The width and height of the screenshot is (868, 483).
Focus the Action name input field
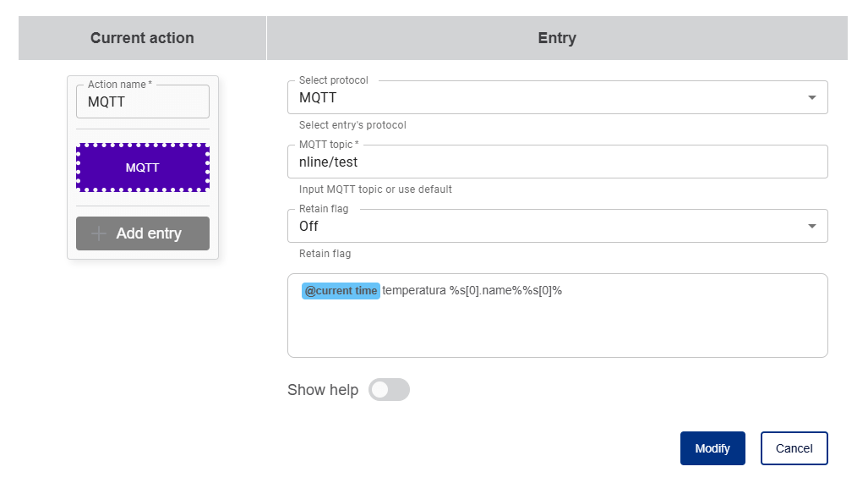point(142,102)
